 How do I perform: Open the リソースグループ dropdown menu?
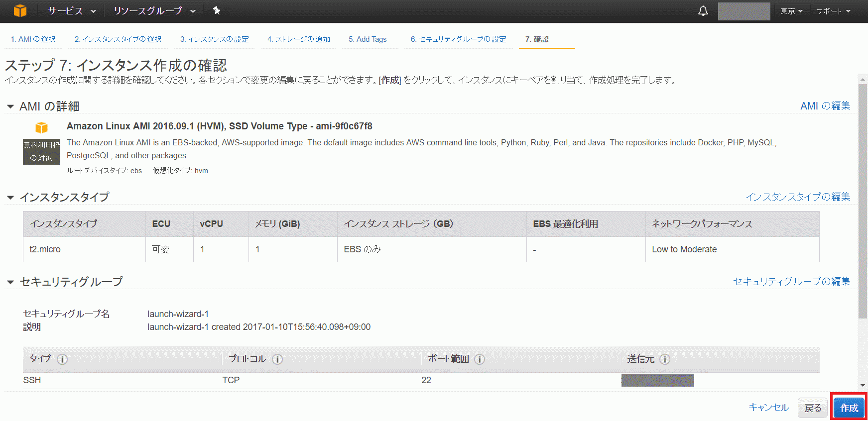[154, 11]
